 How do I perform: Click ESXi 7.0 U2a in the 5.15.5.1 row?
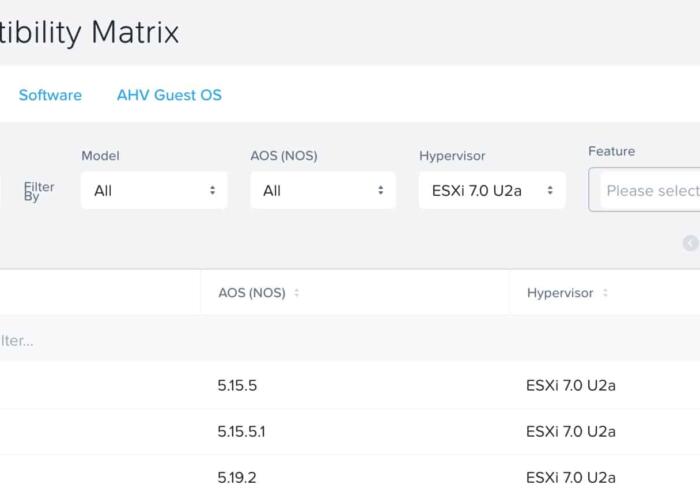[571, 431]
